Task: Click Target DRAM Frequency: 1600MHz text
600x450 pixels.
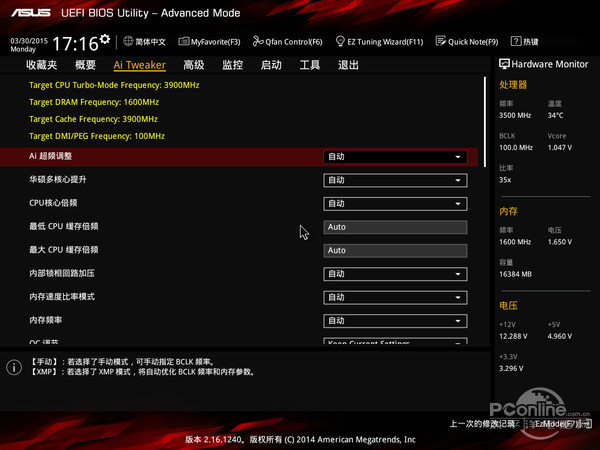Action: (x=94, y=102)
